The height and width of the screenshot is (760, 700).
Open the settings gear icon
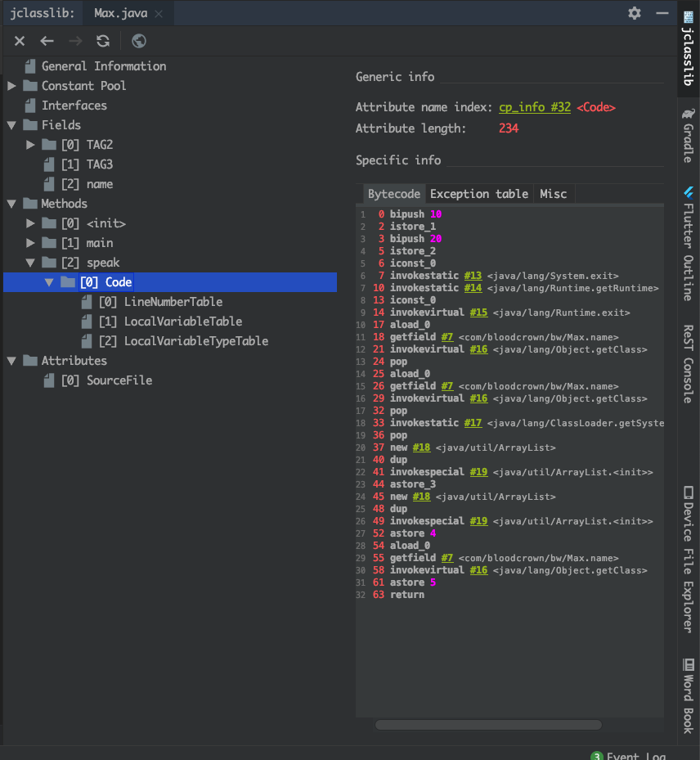(635, 13)
